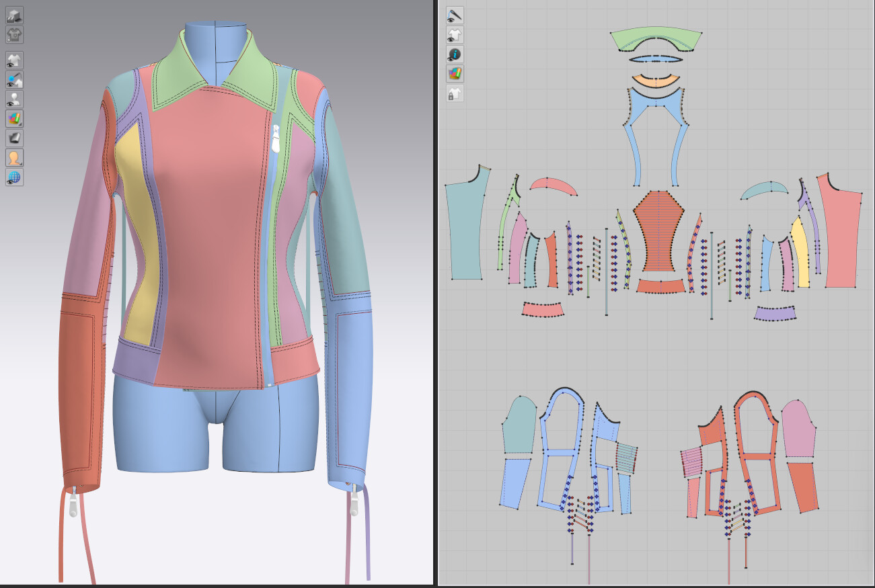Click the needle stitch display icon in 2D toolbar
The image size is (875, 588).
point(455,15)
